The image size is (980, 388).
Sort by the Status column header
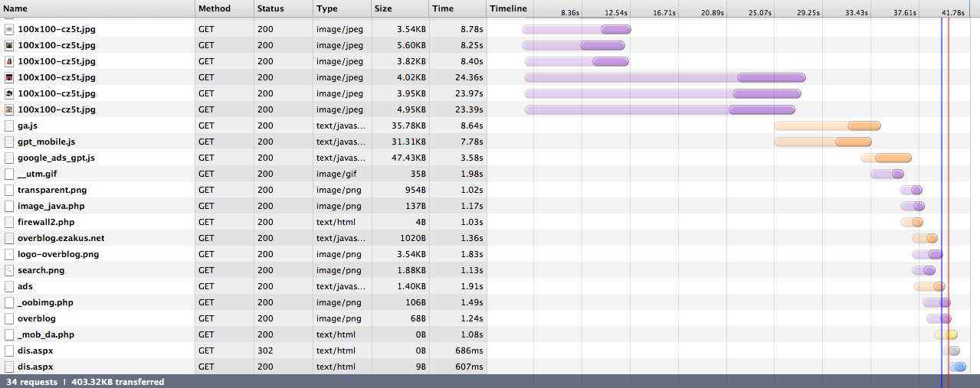pos(270,8)
